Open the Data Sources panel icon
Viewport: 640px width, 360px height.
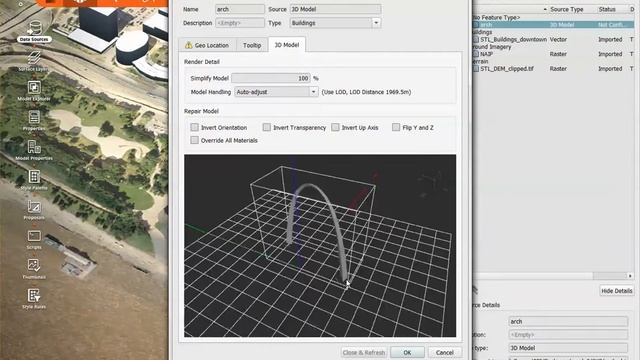point(34,29)
